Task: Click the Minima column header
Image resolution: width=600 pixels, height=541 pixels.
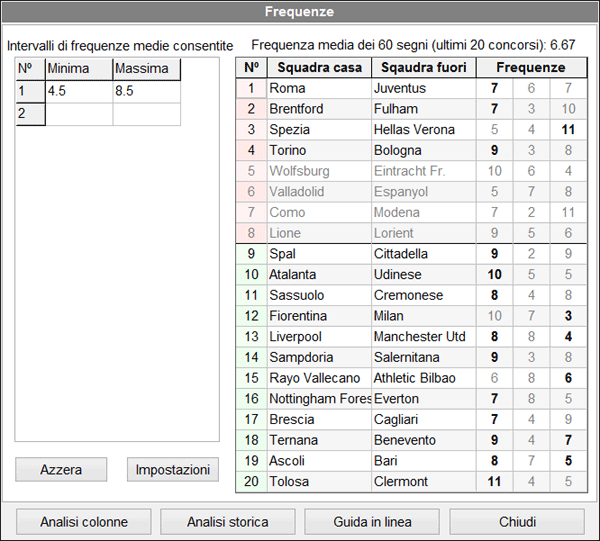Action: (78, 68)
